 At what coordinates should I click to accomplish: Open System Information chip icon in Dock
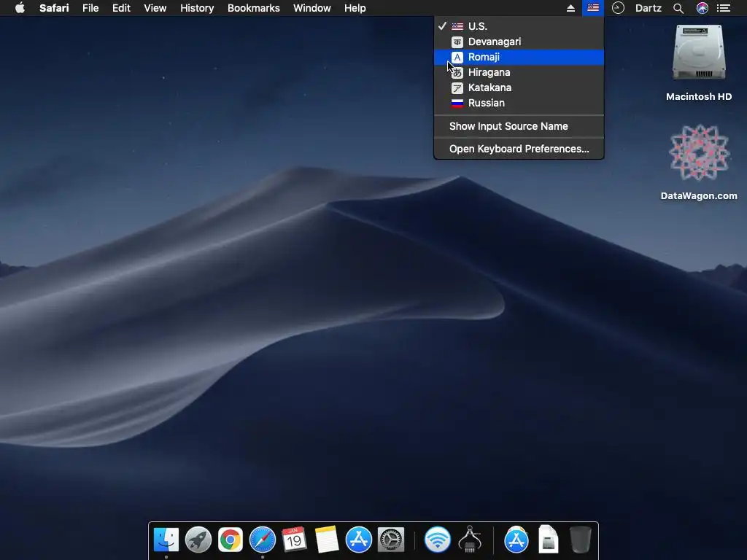470,540
